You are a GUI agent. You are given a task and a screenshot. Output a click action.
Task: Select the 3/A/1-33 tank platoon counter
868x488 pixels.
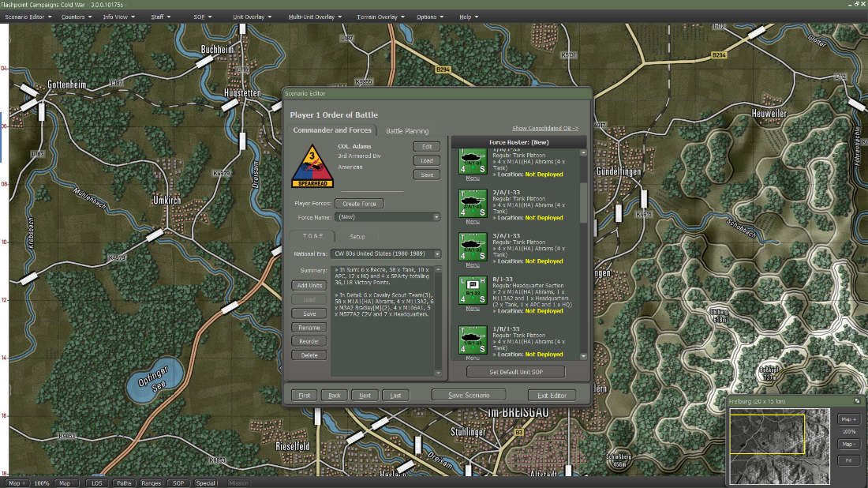473,247
